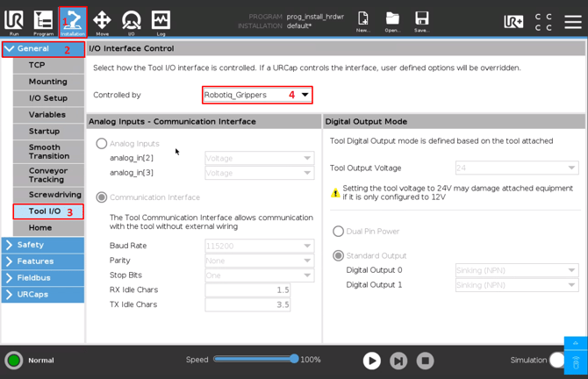This screenshot has height=379, width=588.
Task: Click the Normal status label
Action: [x=41, y=361]
